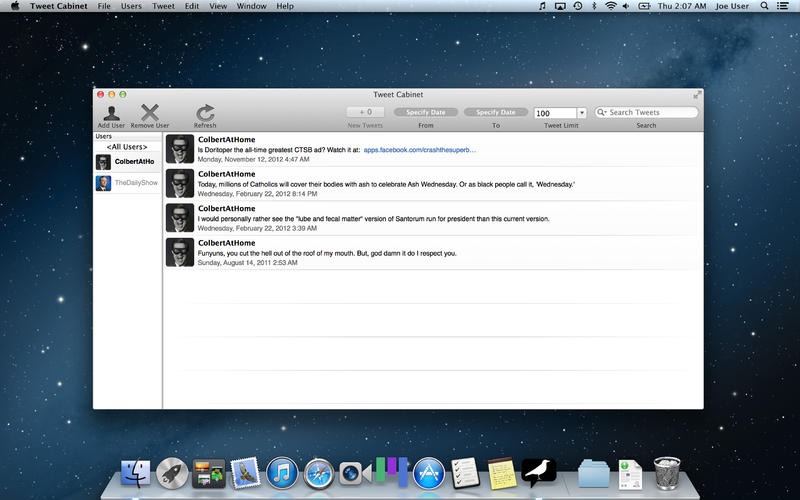The width and height of the screenshot is (800, 500).
Task: Set the To date with Specify Date
Action: pos(495,112)
